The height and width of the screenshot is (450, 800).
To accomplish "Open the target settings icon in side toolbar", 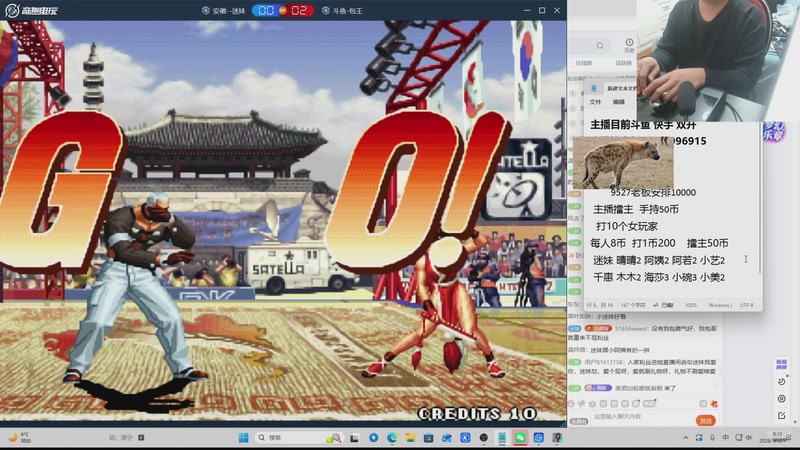I will coord(781,398).
